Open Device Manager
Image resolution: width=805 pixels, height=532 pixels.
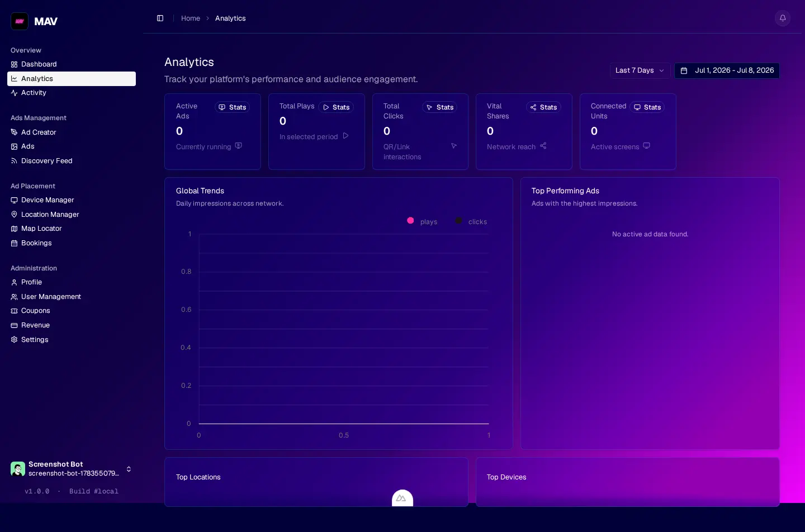click(x=72, y=200)
